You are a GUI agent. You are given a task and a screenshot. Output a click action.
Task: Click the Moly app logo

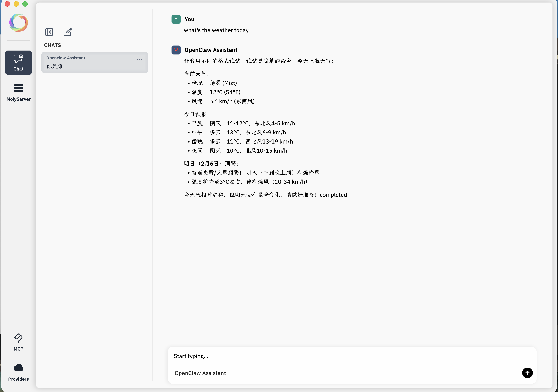point(19,23)
